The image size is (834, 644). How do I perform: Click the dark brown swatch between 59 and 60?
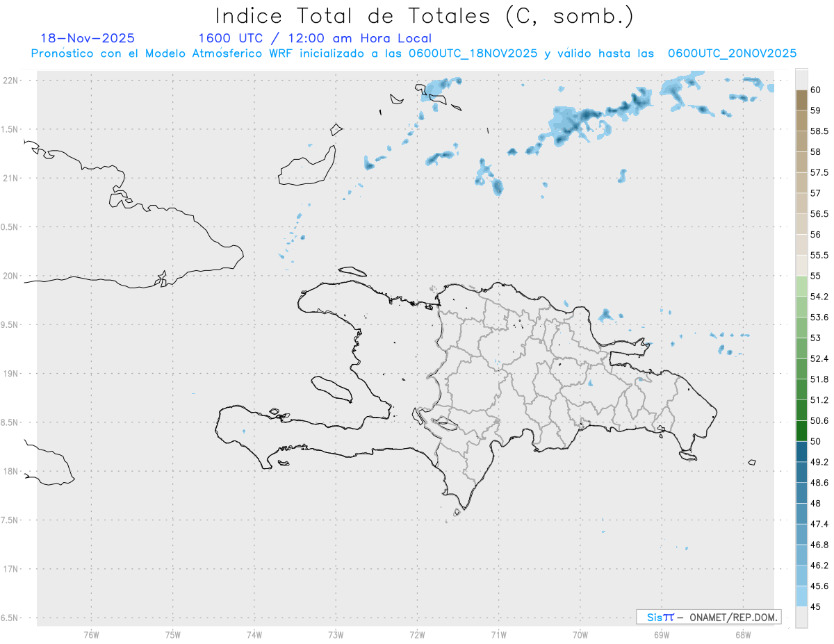[x=801, y=100]
